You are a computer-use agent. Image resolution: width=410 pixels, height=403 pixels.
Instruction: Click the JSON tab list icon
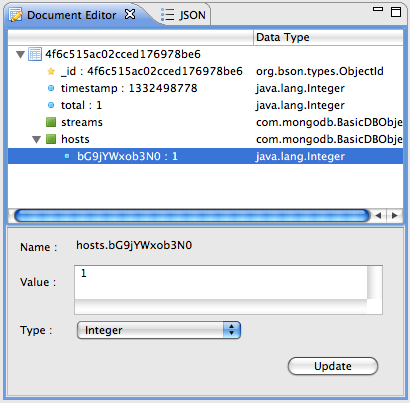[167, 15]
